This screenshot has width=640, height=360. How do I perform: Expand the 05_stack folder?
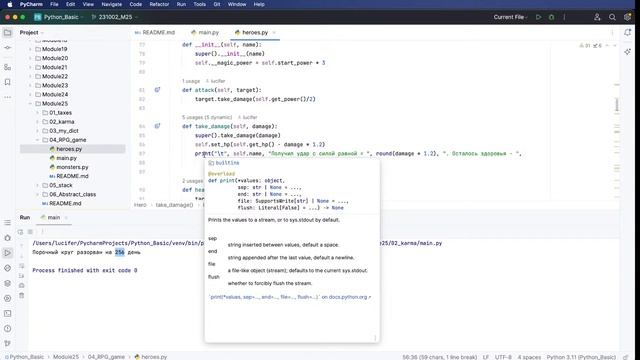pyautogui.click(x=38, y=185)
